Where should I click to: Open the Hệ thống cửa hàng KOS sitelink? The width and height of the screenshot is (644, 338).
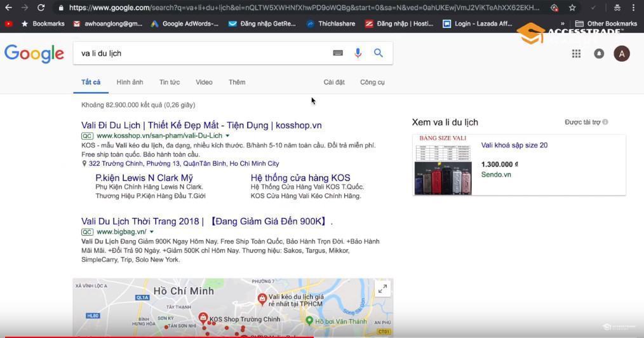coord(300,178)
